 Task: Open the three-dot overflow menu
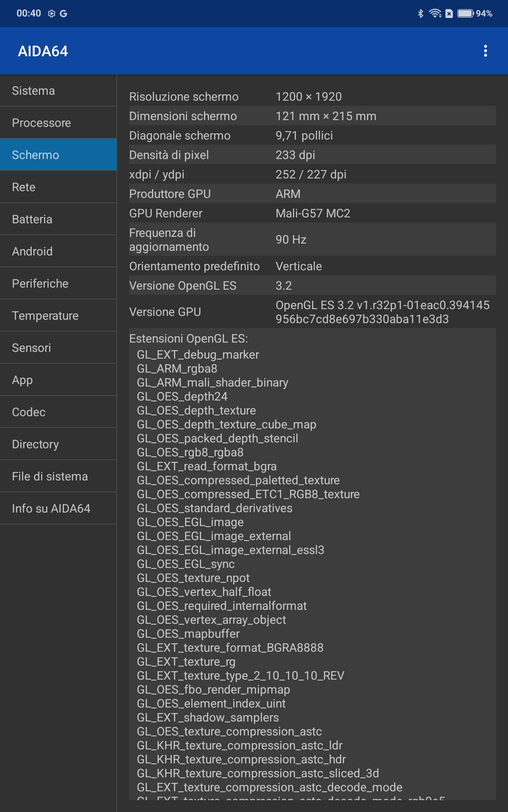485,51
